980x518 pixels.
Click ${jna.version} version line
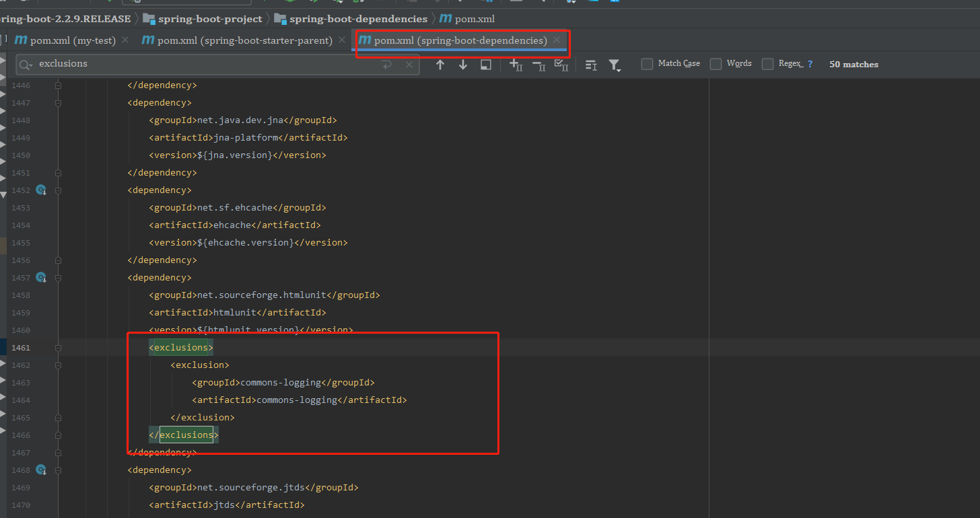pyautogui.click(x=238, y=155)
